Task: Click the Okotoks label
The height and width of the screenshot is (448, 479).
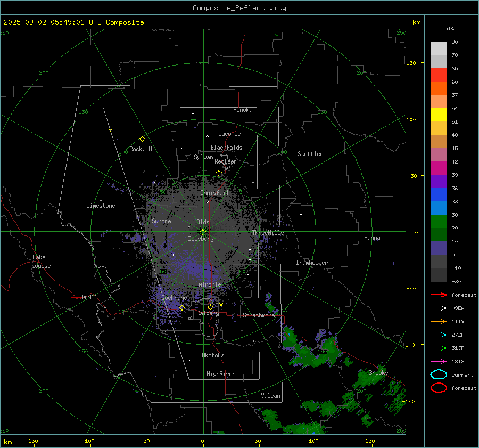Action: [213, 355]
